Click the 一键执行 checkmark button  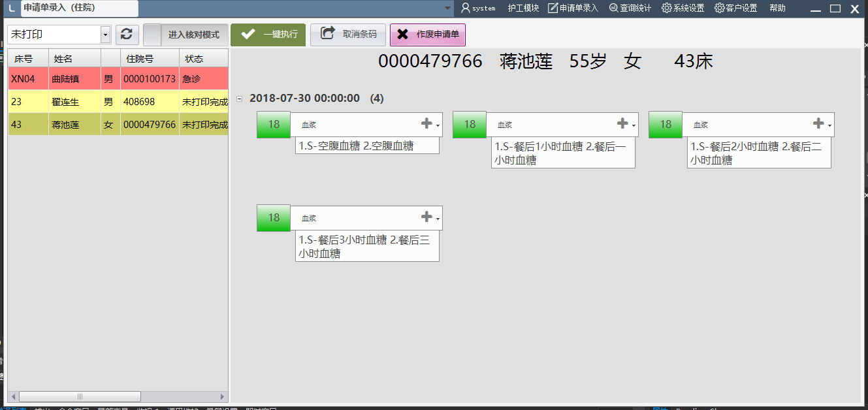(x=268, y=35)
